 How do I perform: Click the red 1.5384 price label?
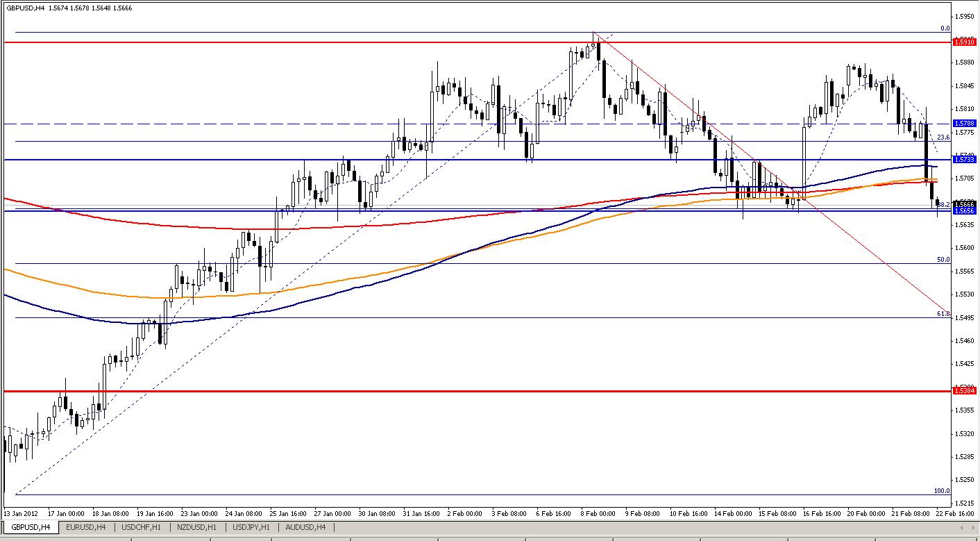966,391
